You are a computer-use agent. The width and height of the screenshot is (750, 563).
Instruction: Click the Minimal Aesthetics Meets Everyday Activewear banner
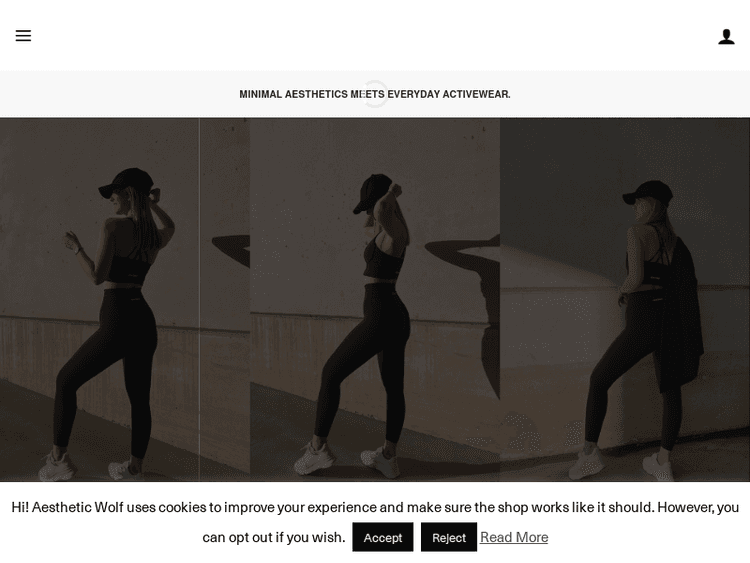375,94
